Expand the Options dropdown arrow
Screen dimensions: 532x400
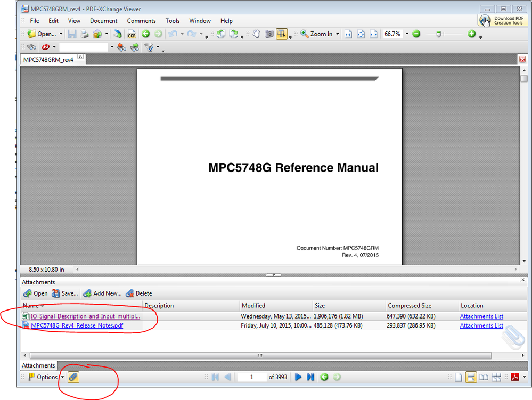point(62,377)
